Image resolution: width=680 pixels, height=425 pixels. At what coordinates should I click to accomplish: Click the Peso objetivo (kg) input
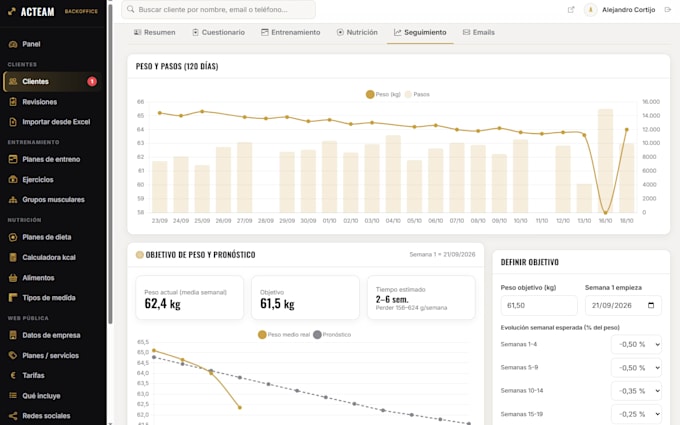click(539, 305)
